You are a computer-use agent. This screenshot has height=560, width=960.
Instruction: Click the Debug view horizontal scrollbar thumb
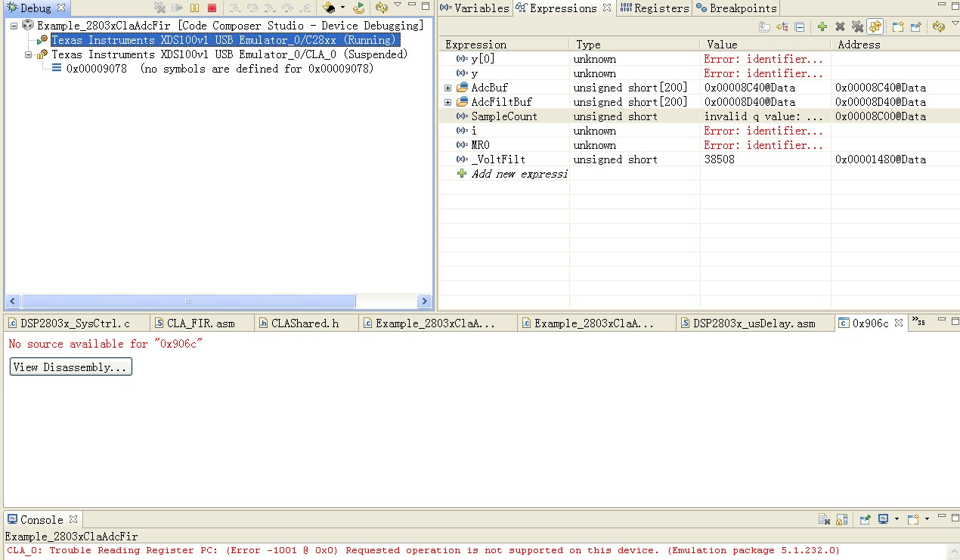click(188, 302)
